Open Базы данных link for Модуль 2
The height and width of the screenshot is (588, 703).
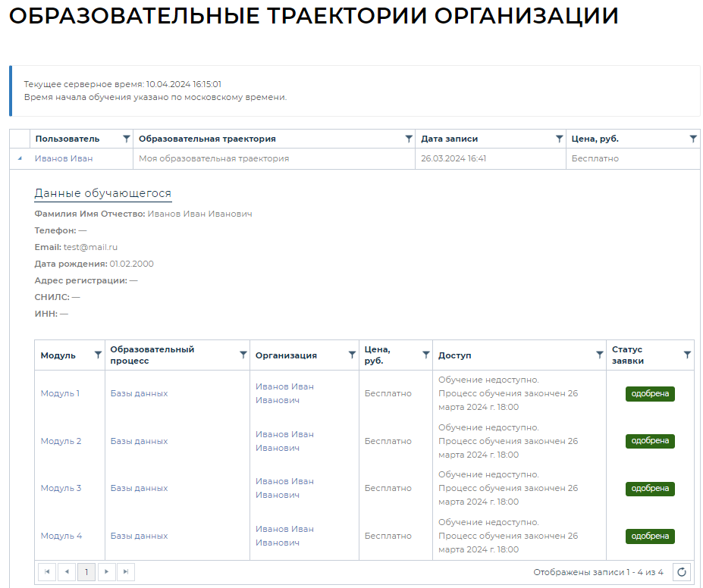click(x=139, y=441)
